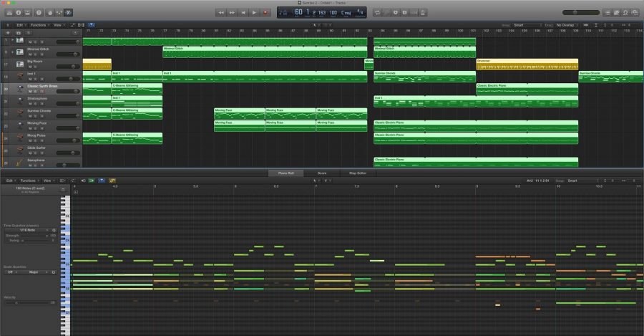The width and height of the screenshot is (644, 336).
Task: Toggle Cycle mode button
Action: [x=377, y=13]
